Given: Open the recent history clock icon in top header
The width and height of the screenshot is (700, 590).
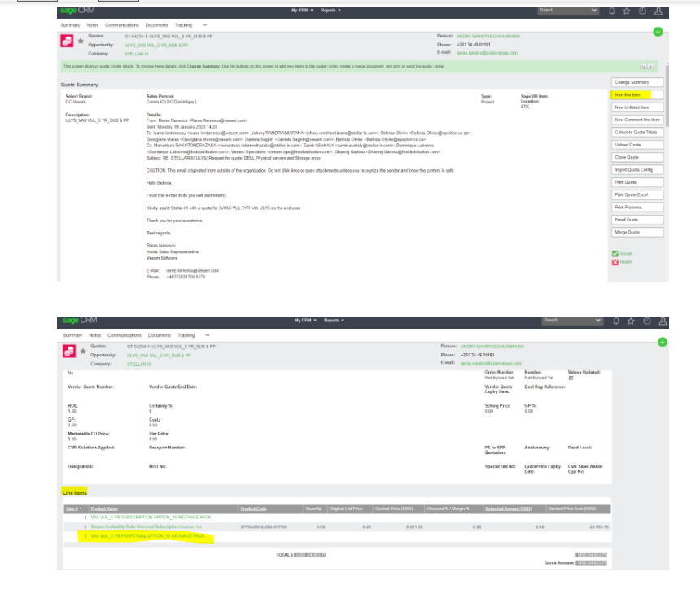Looking at the screenshot, I should tap(642, 11).
